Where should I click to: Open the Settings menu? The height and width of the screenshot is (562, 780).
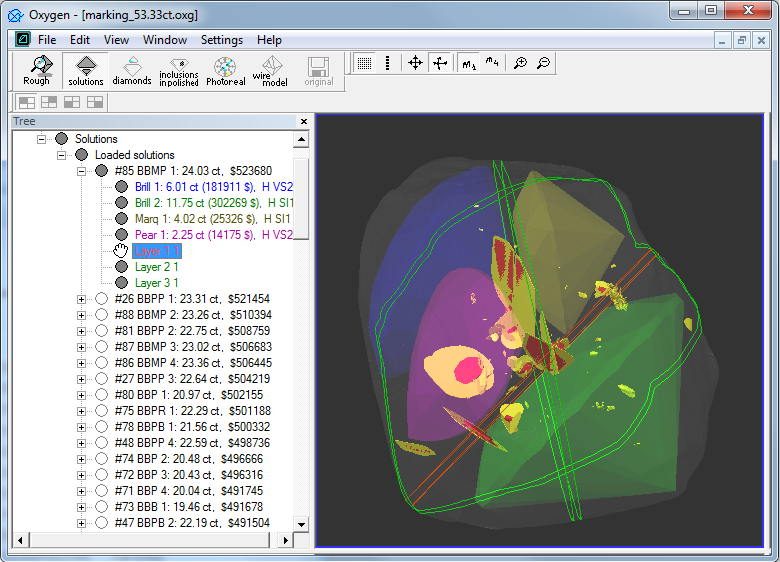pyautogui.click(x=221, y=40)
